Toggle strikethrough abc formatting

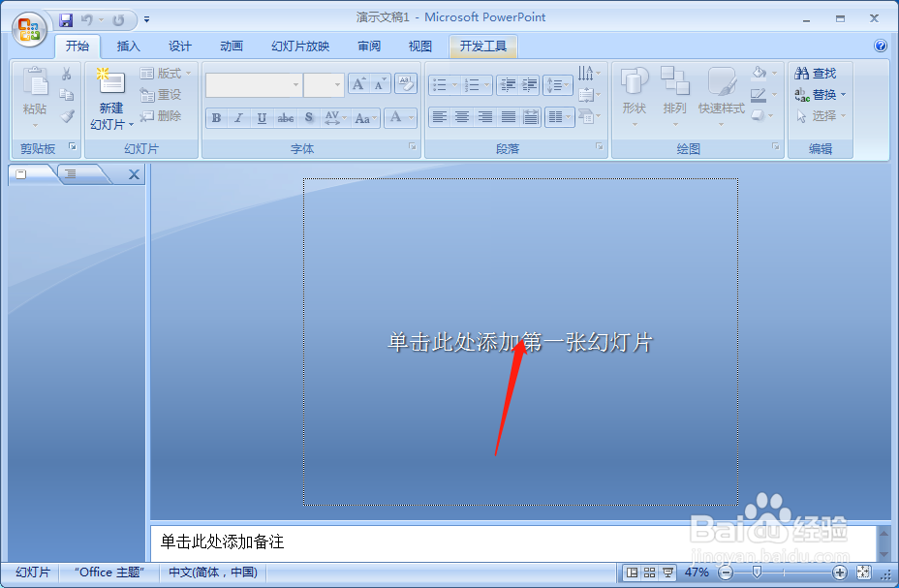[285, 118]
